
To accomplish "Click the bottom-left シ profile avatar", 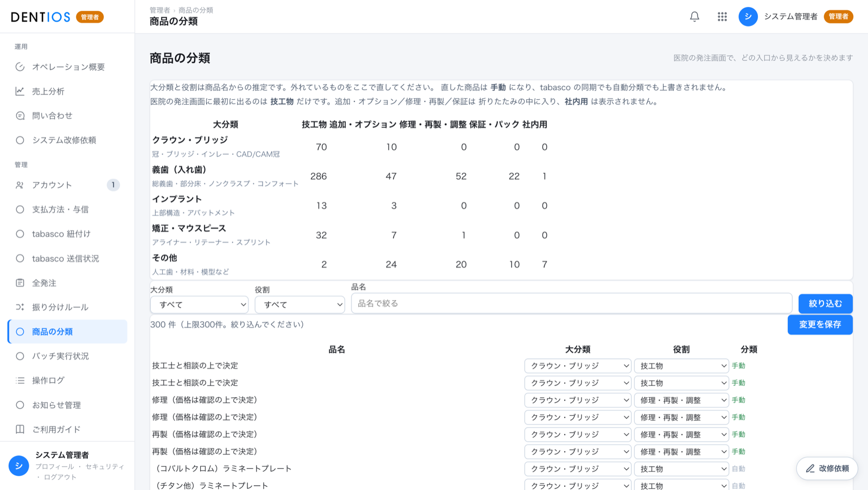I will [18, 466].
